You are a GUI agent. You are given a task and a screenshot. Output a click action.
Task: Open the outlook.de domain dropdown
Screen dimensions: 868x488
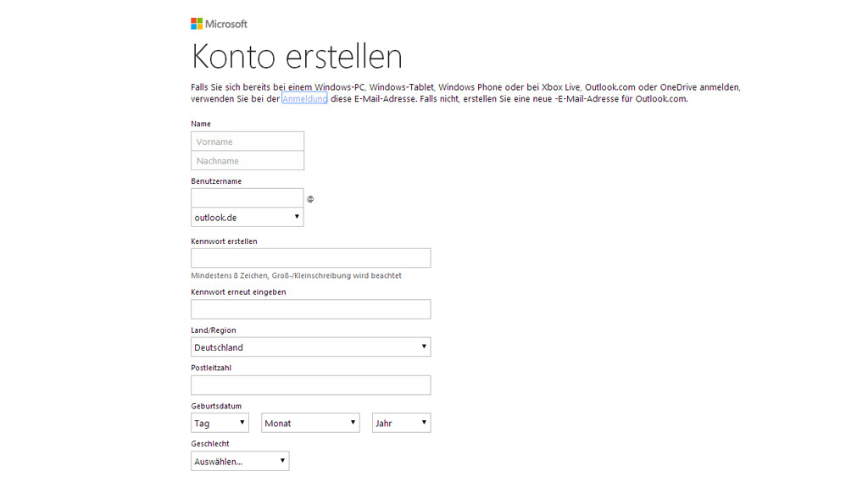click(247, 218)
